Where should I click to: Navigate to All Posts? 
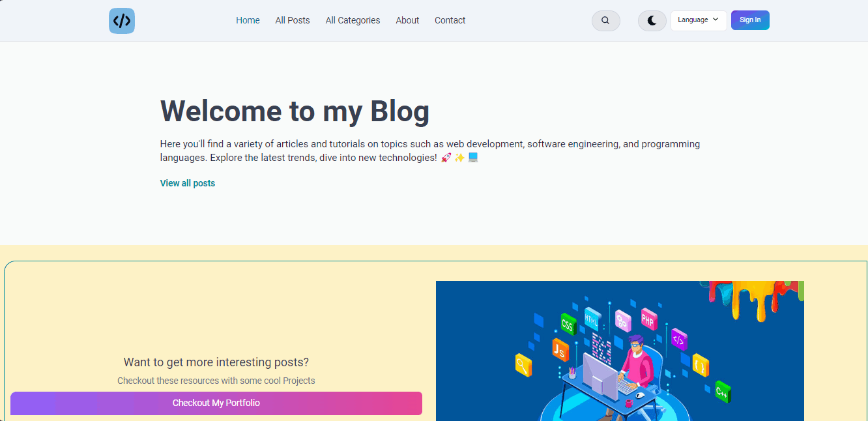click(292, 20)
